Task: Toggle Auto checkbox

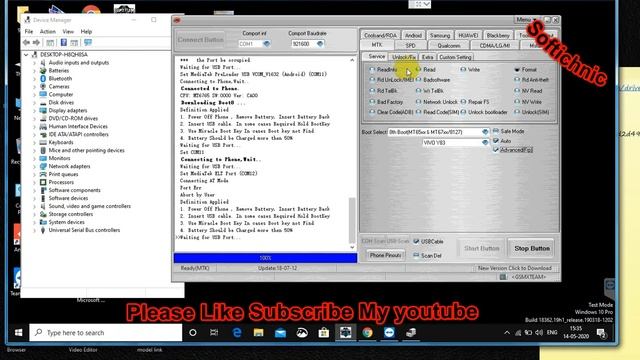Action: (496, 141)
